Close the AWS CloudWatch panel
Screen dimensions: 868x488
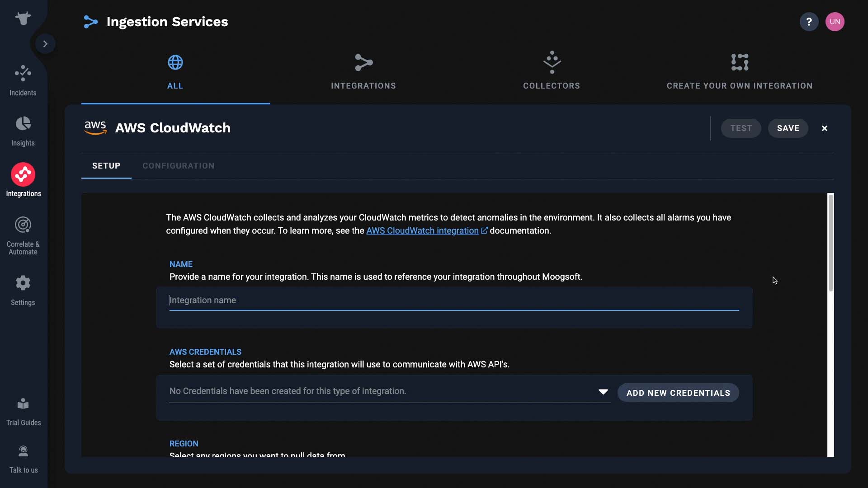(x=825, y=128)
